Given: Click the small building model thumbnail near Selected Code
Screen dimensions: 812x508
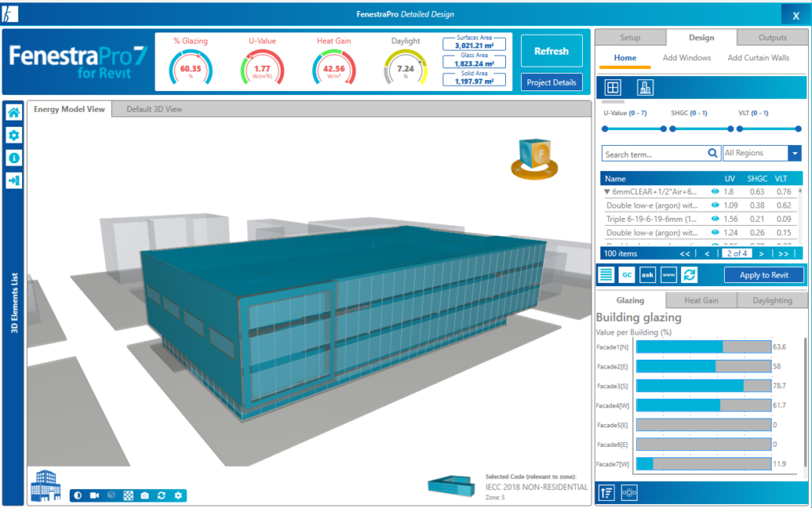Looking at the screenshot, I should coord(451,486).
